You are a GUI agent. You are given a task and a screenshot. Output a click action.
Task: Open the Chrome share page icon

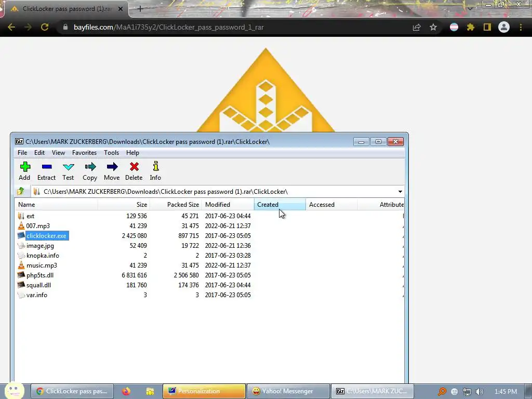[x=417, y=27]
